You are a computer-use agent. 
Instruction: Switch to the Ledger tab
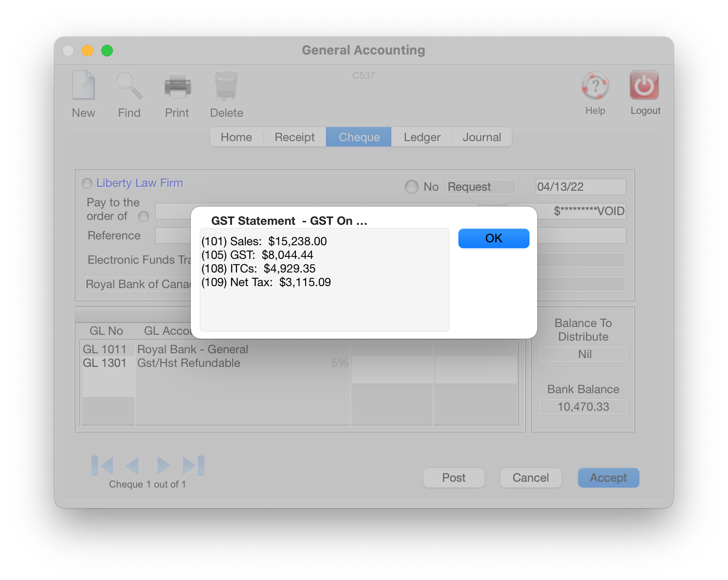(421, 137)
